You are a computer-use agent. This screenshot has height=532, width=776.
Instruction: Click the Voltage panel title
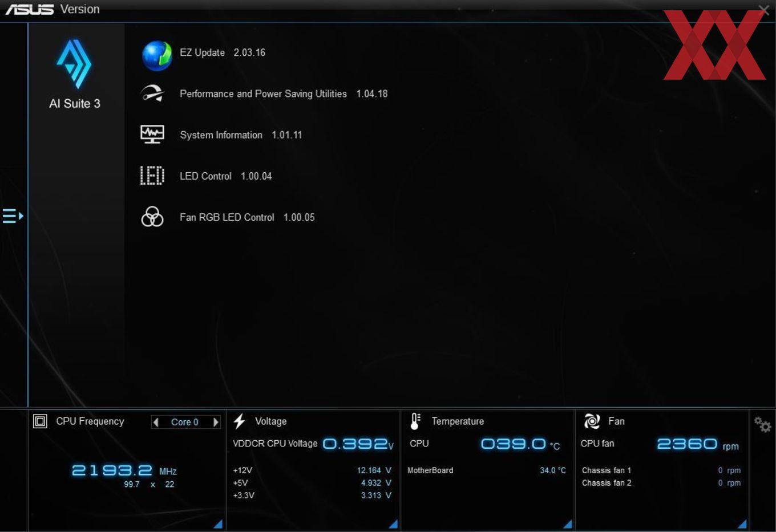click(x=270, y=421)
